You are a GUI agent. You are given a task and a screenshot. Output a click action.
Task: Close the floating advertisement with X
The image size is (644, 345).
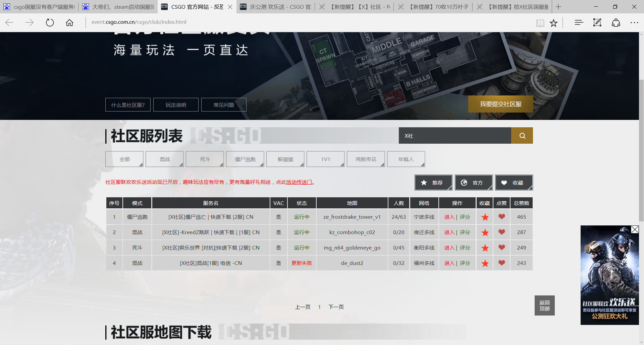pos(635,229)
